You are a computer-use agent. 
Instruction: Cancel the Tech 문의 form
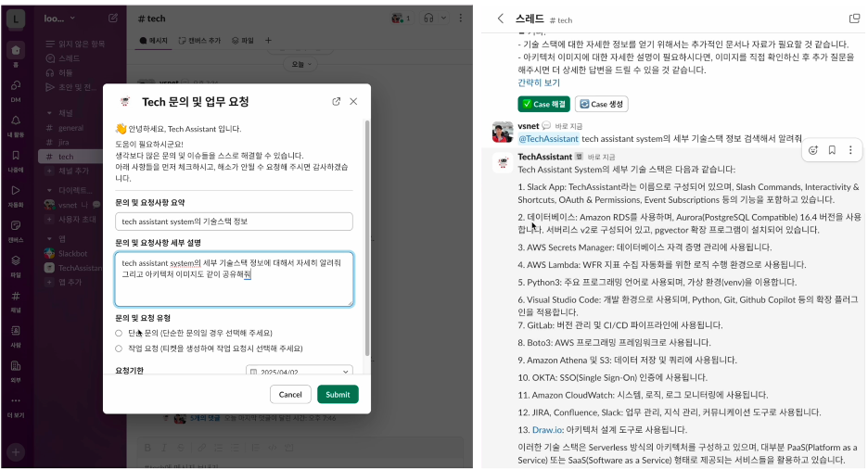(x=290, y=394)
